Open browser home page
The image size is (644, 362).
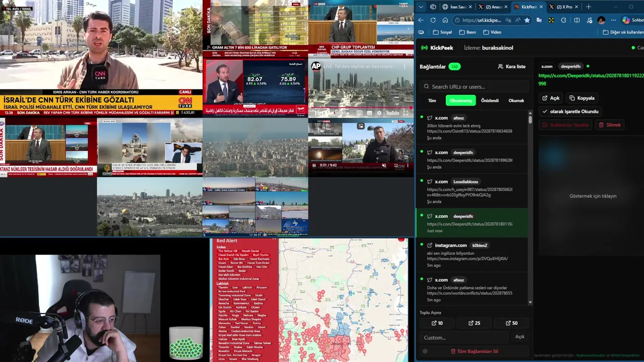coord(445,20)
